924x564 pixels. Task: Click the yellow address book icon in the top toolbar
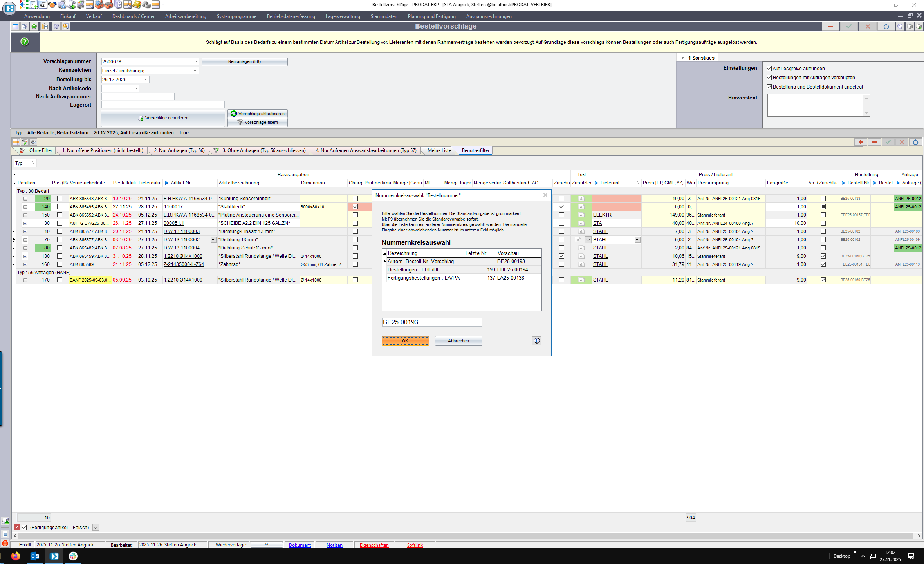pyautogui.click(x=137, y=5)
